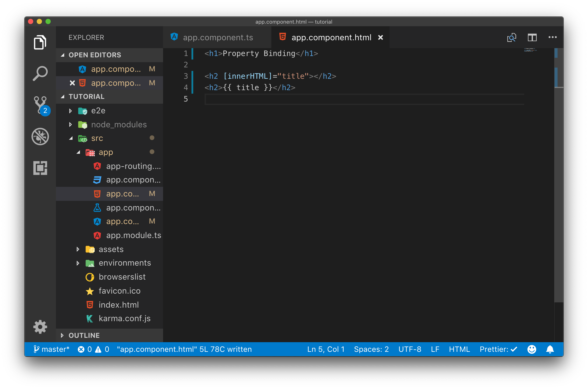Open the Extensions view in activity bar
The height and width of the screenshot is (389, 588).
click(x=40, y=168)
